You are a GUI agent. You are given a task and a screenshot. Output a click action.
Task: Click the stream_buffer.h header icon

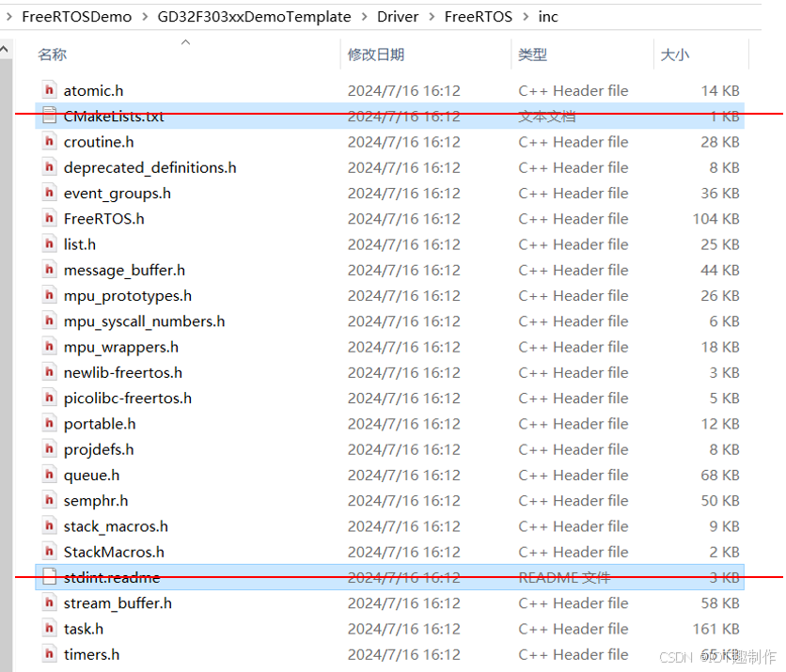point(49,602)
